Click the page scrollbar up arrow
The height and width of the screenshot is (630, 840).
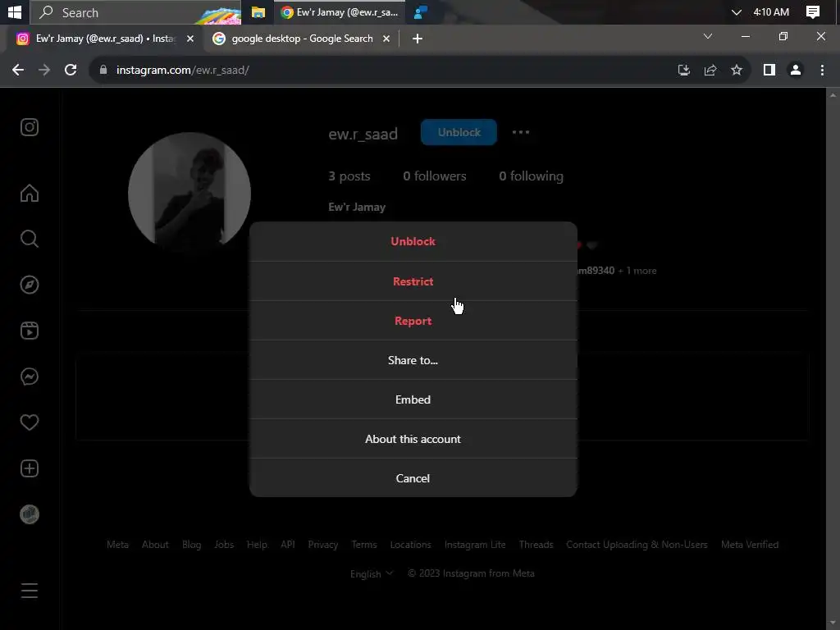pos(833,95)
